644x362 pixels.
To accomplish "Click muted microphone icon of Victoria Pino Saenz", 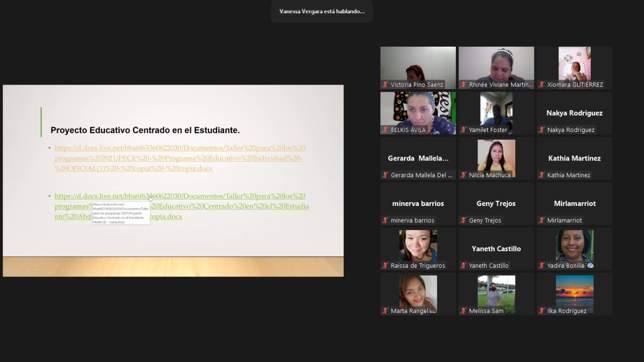I will tap(385, 85).
